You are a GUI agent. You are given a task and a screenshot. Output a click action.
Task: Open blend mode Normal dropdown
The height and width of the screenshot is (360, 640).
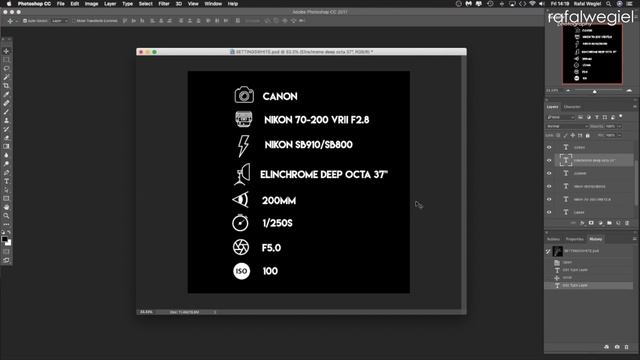pos(567,126)
